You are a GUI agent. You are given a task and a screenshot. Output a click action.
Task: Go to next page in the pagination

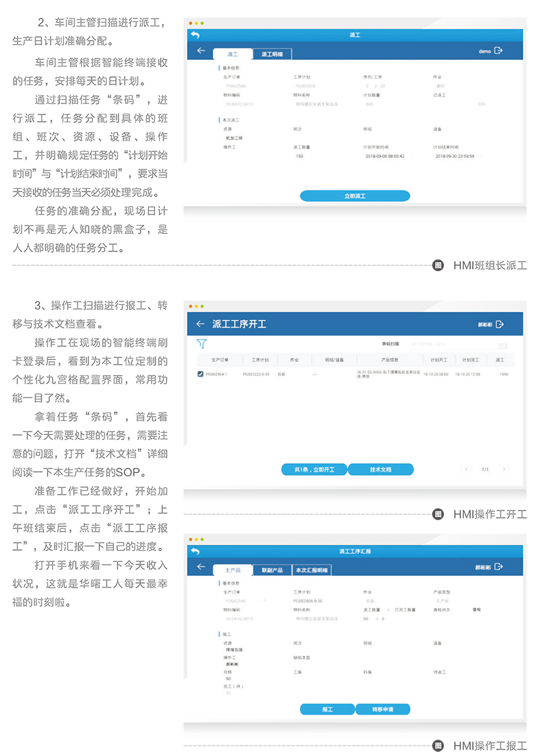[504, 469]
